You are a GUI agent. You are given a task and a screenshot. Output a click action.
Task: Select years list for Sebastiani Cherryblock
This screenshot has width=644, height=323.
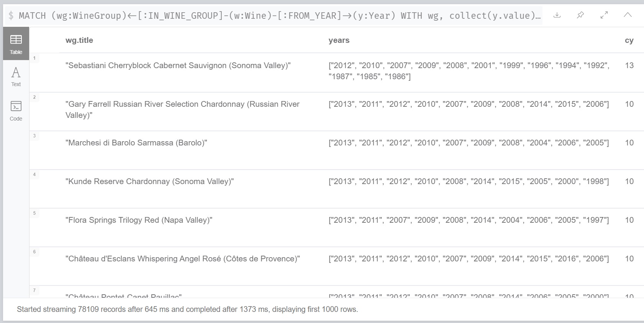(x=469, y=71)
